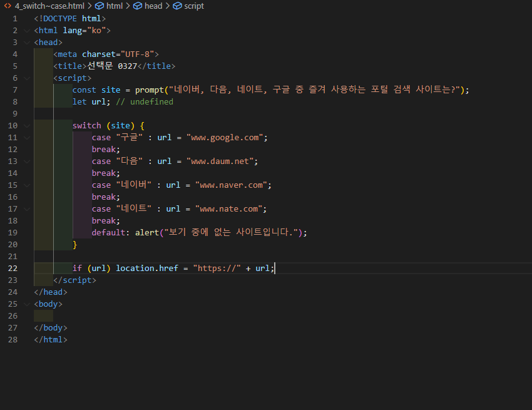Click the closing script tag on line 23
Screen dimensions: 532x410
click(x=74, y=280)
